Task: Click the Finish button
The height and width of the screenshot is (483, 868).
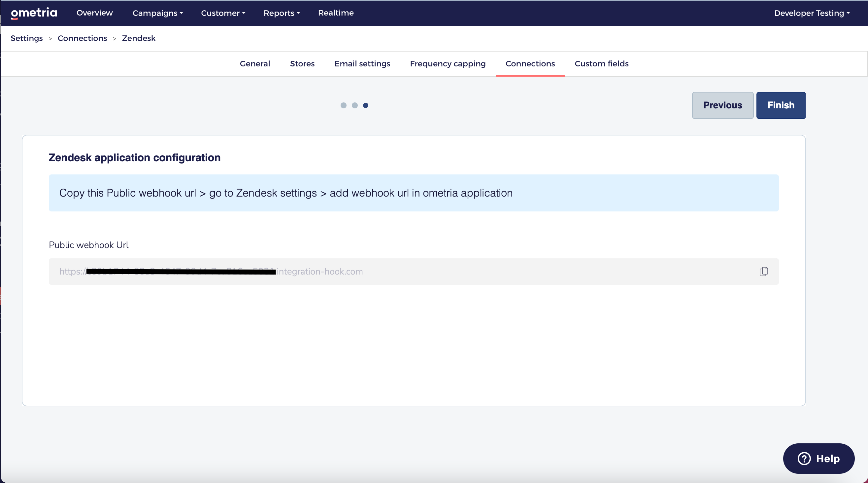Action: [x=781, y=105]
